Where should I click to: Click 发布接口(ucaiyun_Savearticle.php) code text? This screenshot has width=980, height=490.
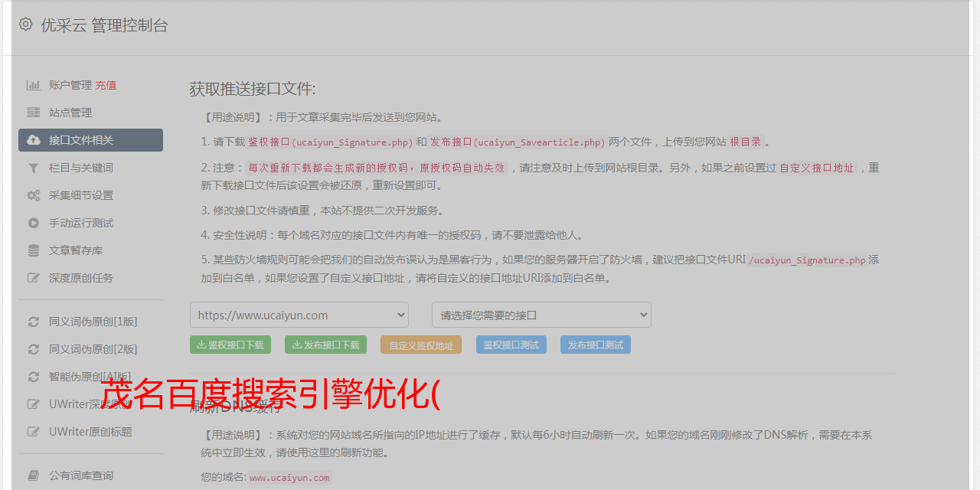tap(518, 142)
